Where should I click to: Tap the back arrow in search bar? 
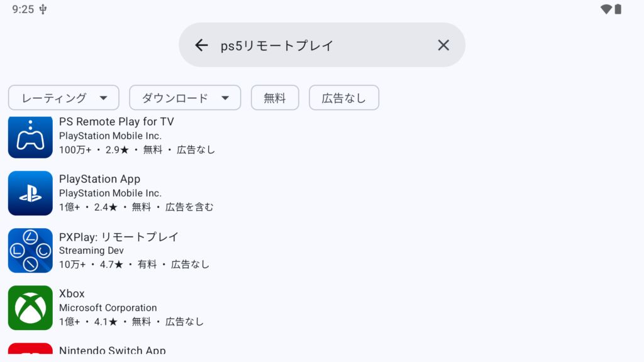point(201,45)
